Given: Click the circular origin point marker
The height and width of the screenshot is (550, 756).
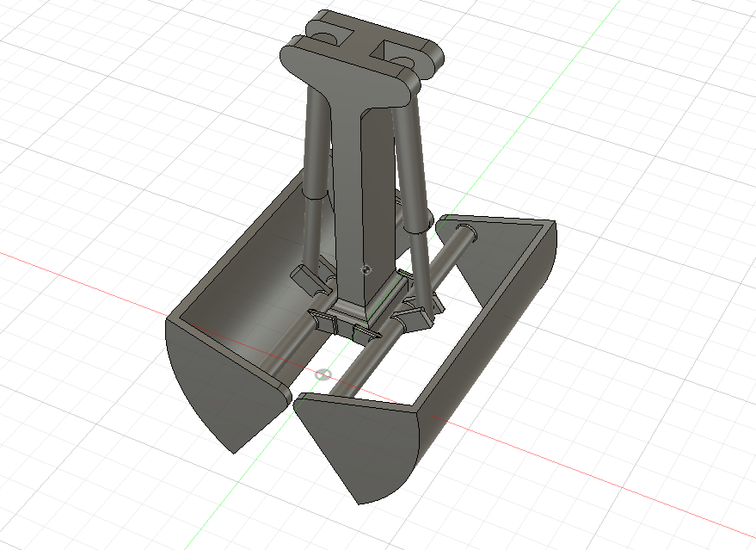Looking at the screenshot, I should (323, 374).
